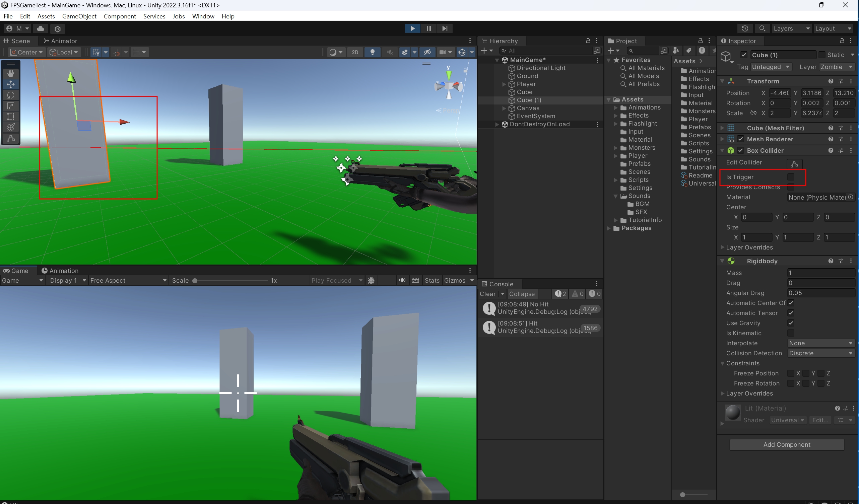Open the Collision Detection dropdown

tap(820, 353)
